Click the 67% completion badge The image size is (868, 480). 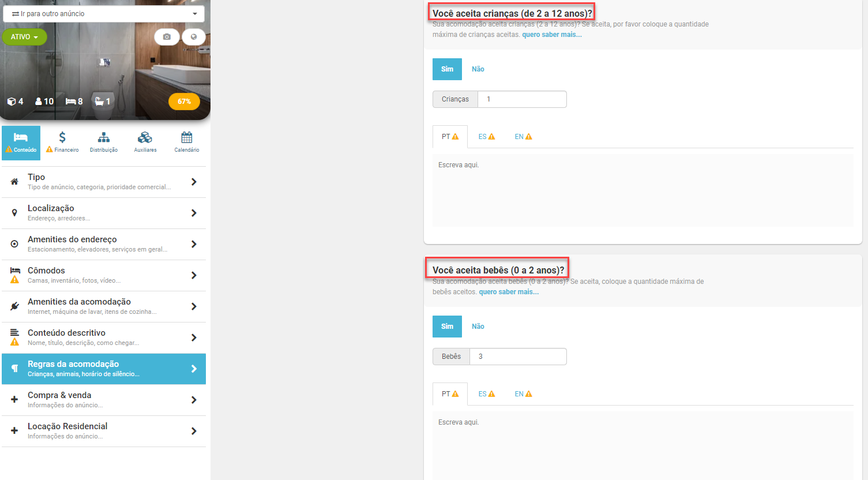pos(184,102)
